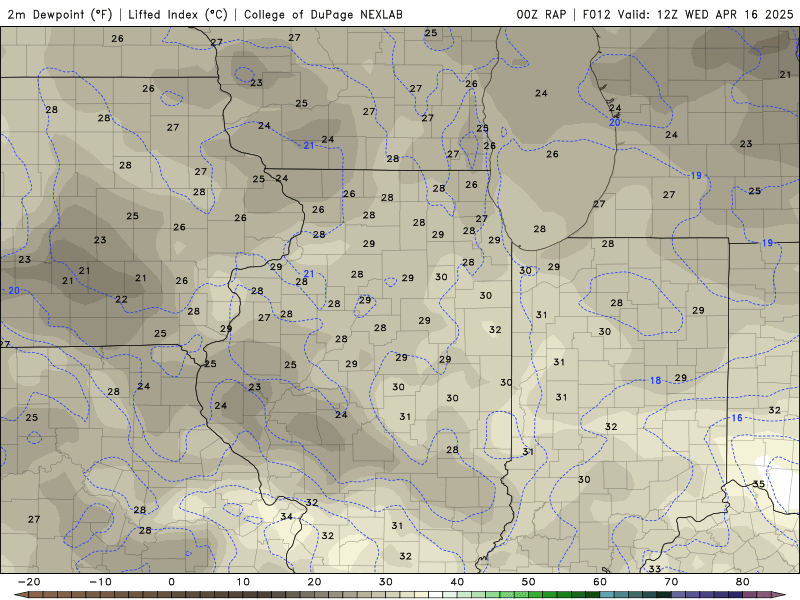This screenshot has width=800, height=600.
Task: Click the '60' colorbar tick label
Action: 600,582
